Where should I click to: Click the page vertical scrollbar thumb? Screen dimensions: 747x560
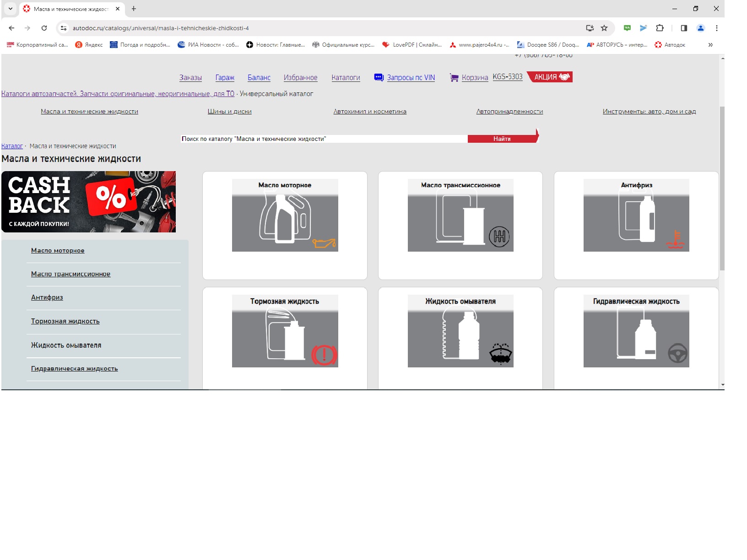722,188
